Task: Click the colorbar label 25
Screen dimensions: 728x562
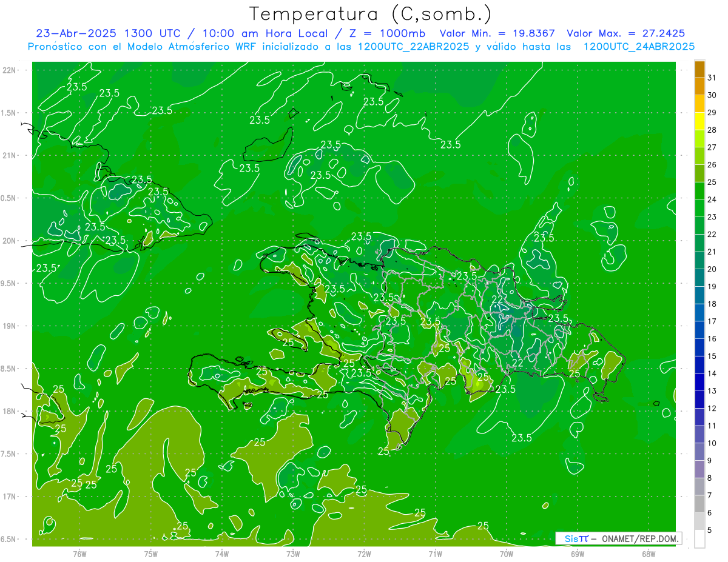Action: point(712,182)
